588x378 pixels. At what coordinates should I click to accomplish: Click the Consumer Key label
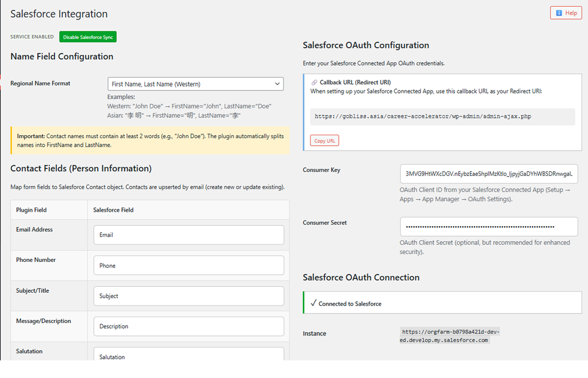click(x=321, y=170)
